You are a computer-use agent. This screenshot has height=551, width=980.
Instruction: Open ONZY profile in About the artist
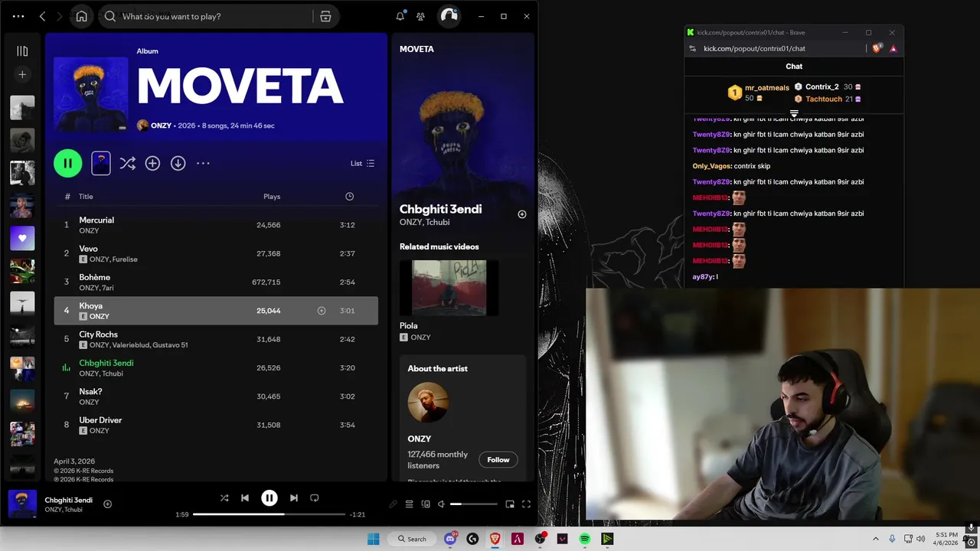coord(419,439)
